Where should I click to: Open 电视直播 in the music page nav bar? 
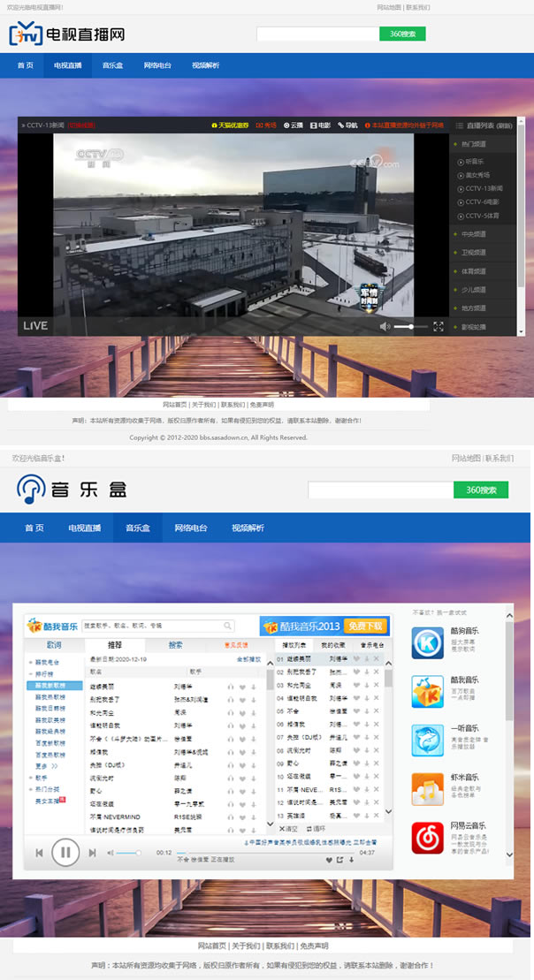(x=85, y=528)
